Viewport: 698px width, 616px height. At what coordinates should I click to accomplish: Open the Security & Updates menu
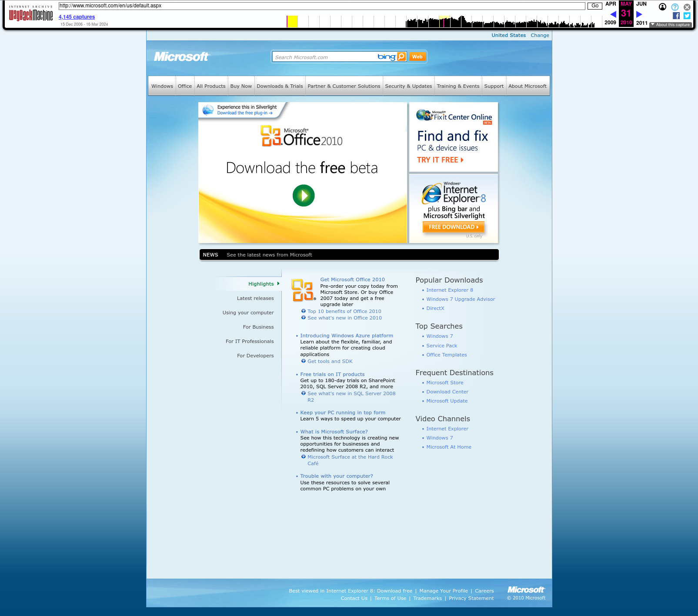(x=408, y=86)
